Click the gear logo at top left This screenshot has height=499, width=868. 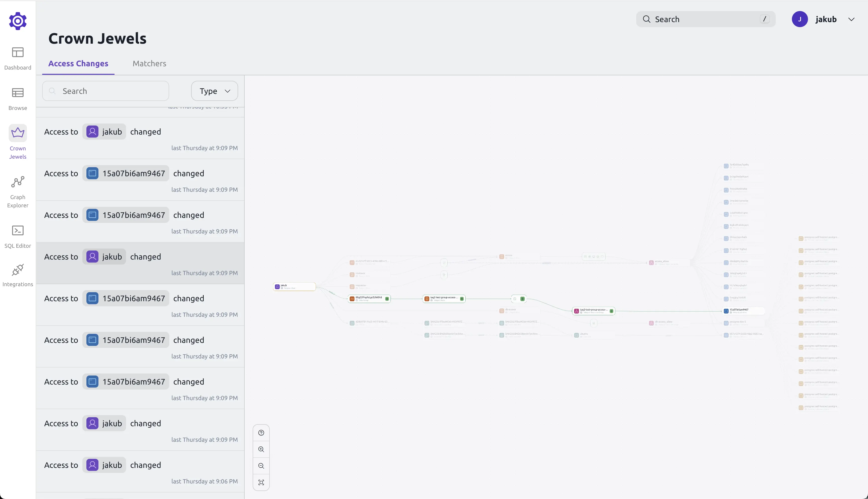[x=18, y=21]
